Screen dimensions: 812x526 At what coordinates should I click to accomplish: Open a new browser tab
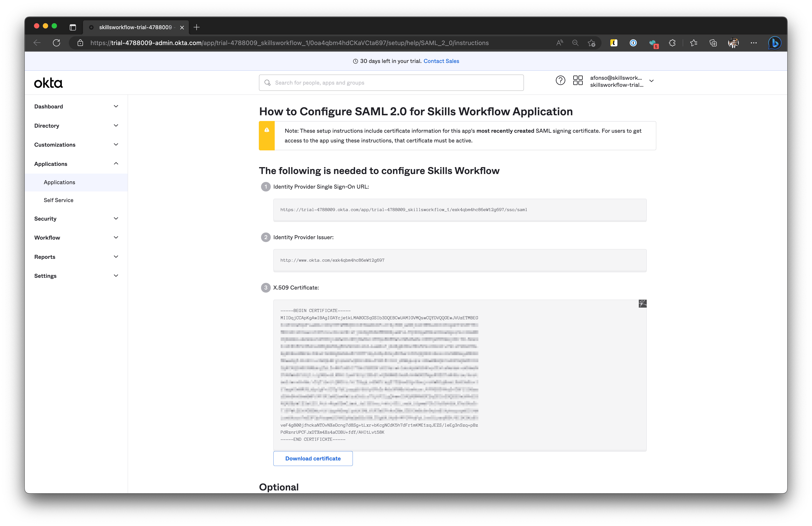pyautogui.click(x=197, y=27)
